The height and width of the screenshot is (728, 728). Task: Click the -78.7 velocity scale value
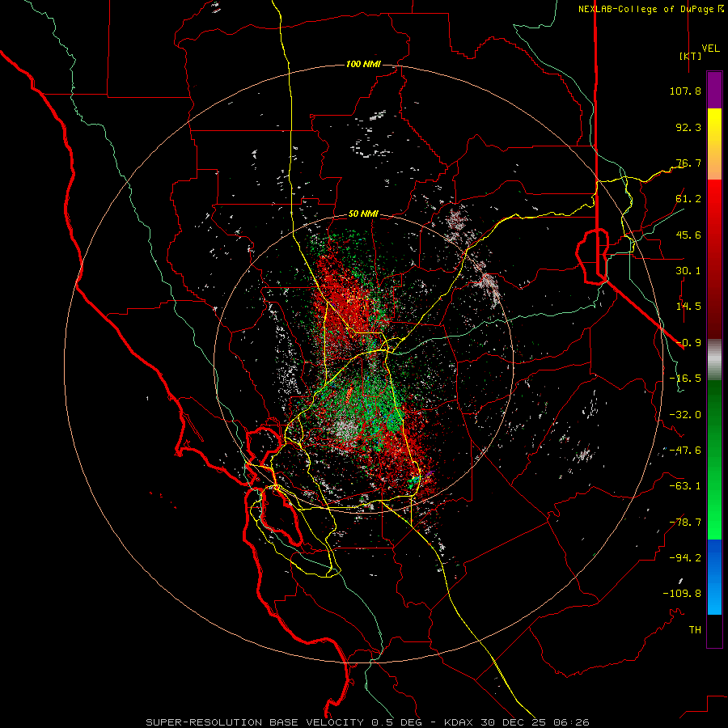pyautogui.click(x=685, y=523)
